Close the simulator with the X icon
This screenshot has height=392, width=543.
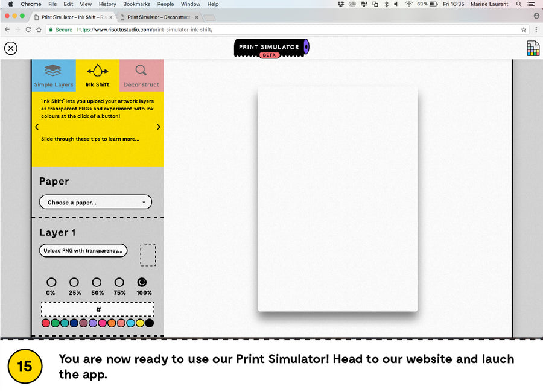point(11,49)
